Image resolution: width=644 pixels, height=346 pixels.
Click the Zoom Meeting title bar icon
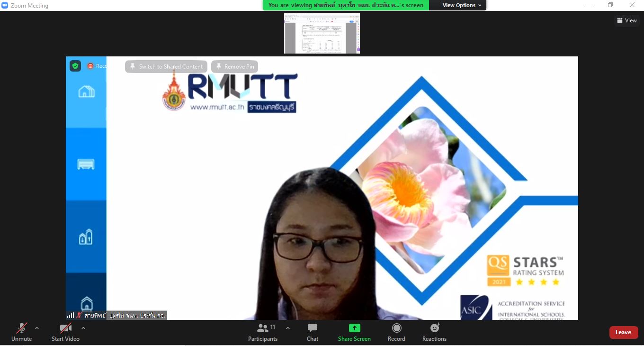(5, 5)
